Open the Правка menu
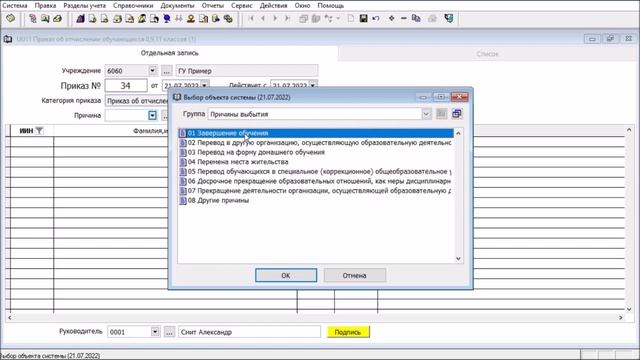Viewport: 640px width, 360px height. pyautogui.click(x=45, y=6)
